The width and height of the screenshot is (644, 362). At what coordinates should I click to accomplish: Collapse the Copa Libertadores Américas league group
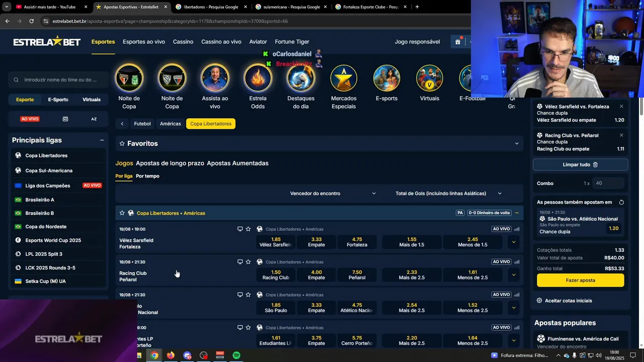(x=517, y=213)
